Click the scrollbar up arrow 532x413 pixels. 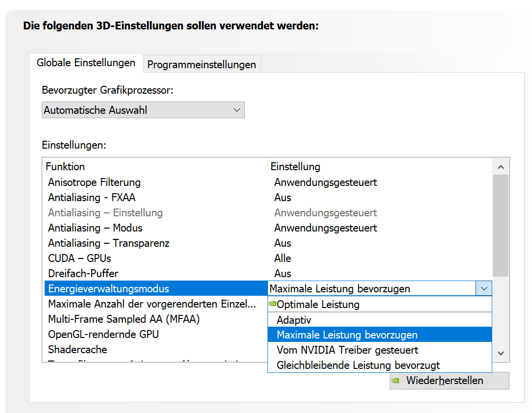501,167
